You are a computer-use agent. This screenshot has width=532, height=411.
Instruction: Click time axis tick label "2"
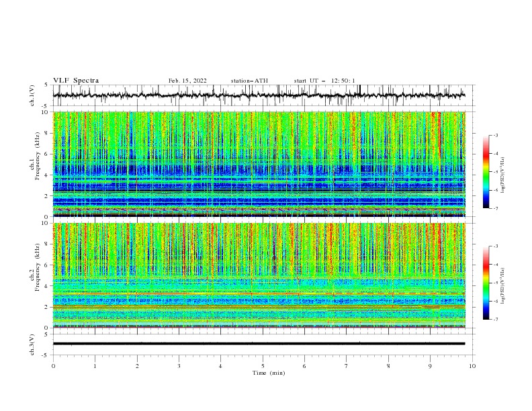click(x=137, y=366)
